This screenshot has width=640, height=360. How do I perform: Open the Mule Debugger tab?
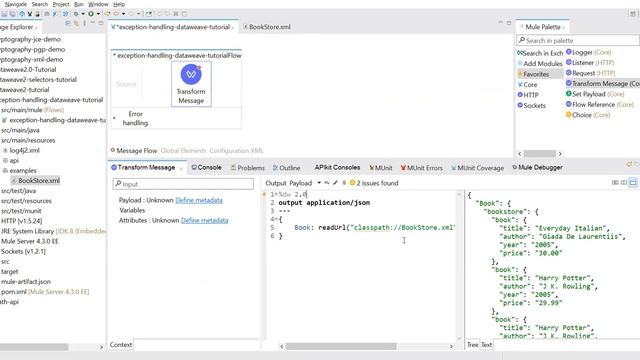coord(538,167)
